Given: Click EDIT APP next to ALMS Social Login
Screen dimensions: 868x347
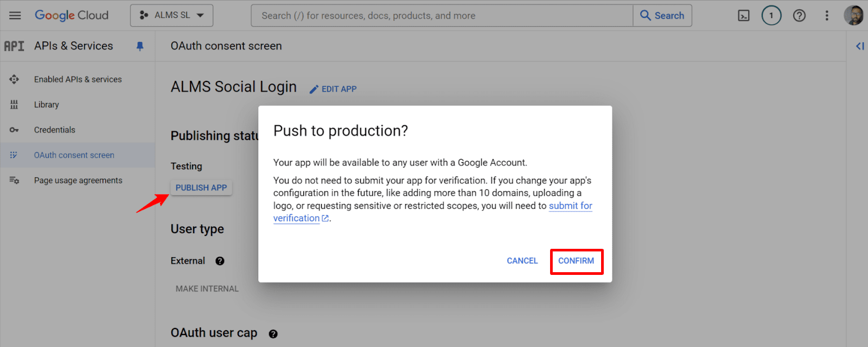Looking at the screenshot, I should coord(333,89).
